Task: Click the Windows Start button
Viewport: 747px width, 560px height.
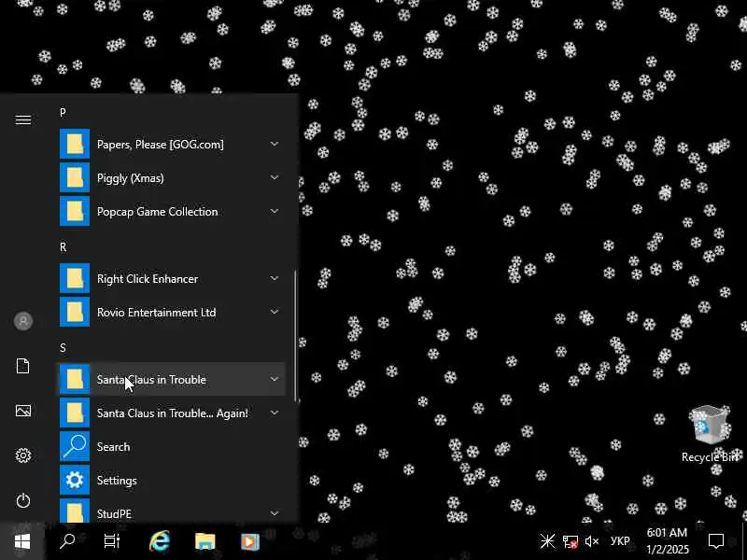Action: [x=22, y=541]
